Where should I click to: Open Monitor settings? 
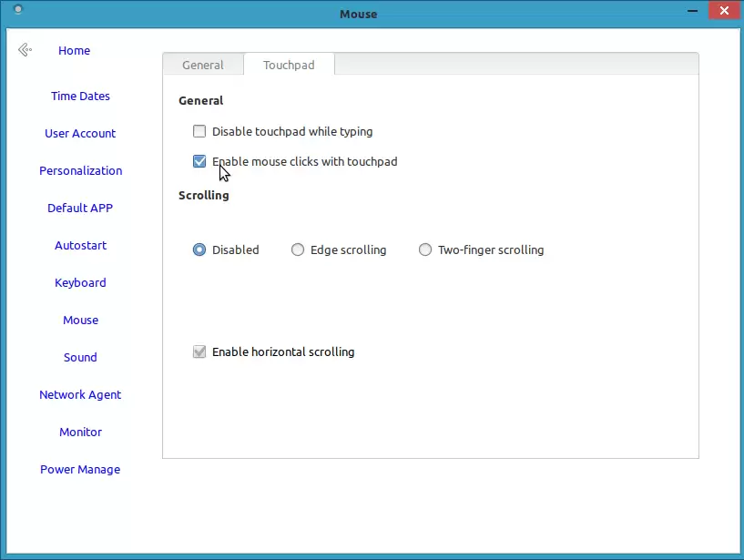(x=80, y=432)
